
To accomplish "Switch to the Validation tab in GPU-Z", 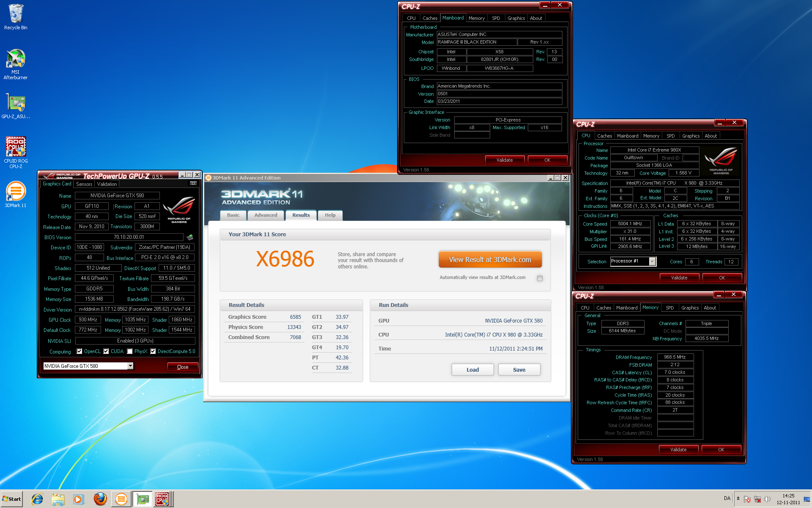I will click(107, 184).
